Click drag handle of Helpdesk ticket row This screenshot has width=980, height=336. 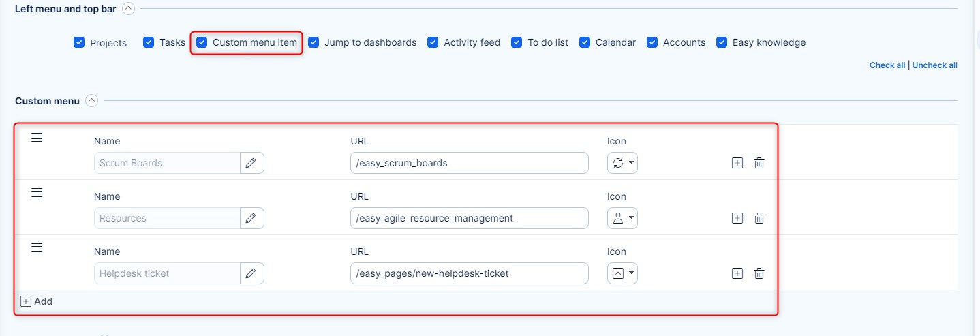point(37,248)
